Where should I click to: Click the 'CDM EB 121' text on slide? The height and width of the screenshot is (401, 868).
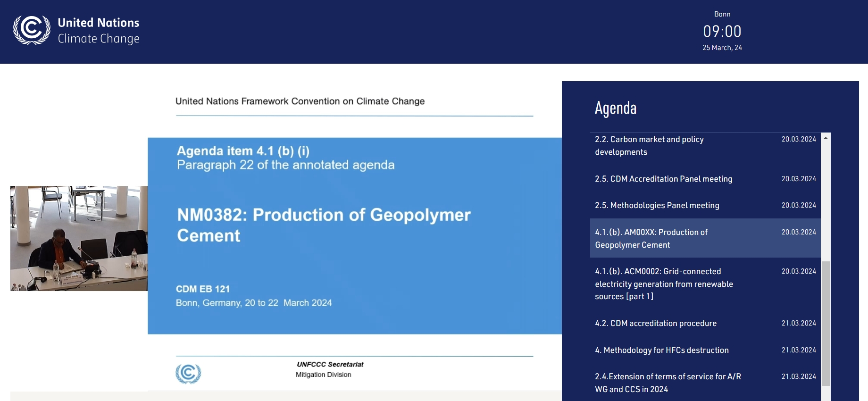pyautogui.click(x=203, y=289)
